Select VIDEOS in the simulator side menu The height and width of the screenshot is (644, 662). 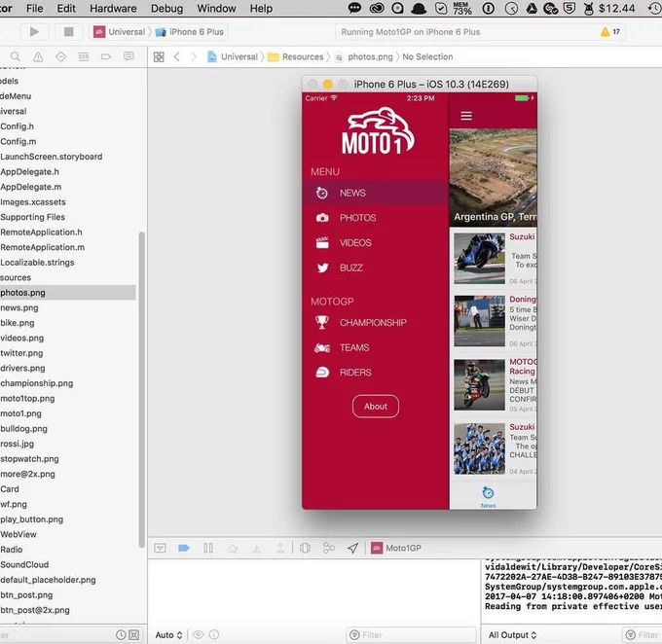click(375, 242)
